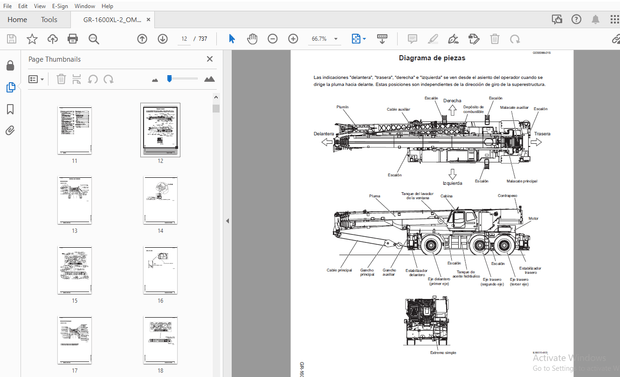The height and width of the screenshot is (377, 620).
Task: Rotate page counterclockwise in thumbnails panel
Action: (x=93, y=79)
